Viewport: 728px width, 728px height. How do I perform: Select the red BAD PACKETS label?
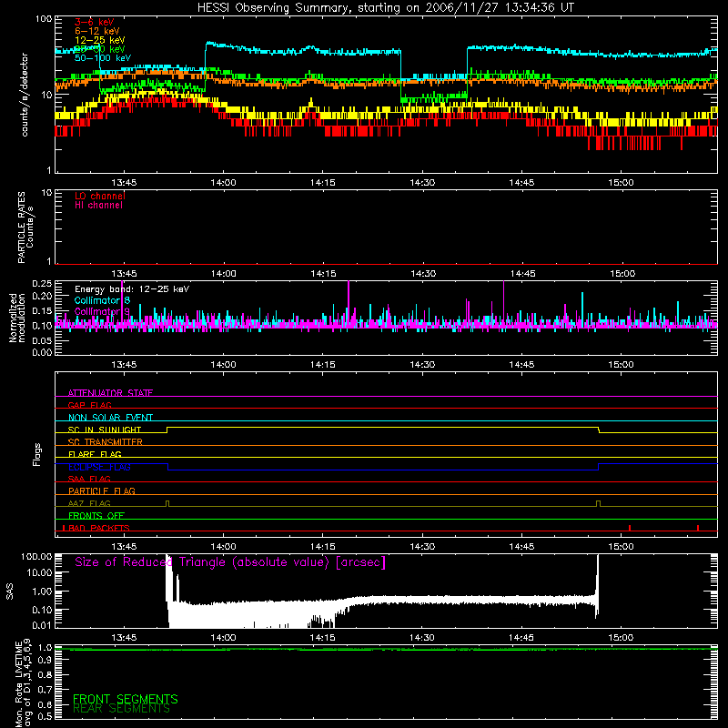[x=99, y=528]
